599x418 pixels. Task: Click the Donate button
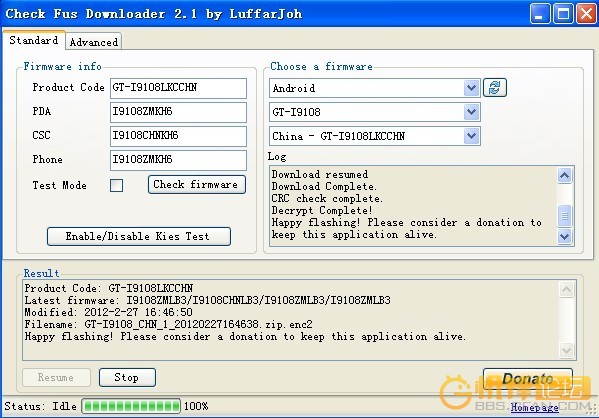tap(528, 378)
